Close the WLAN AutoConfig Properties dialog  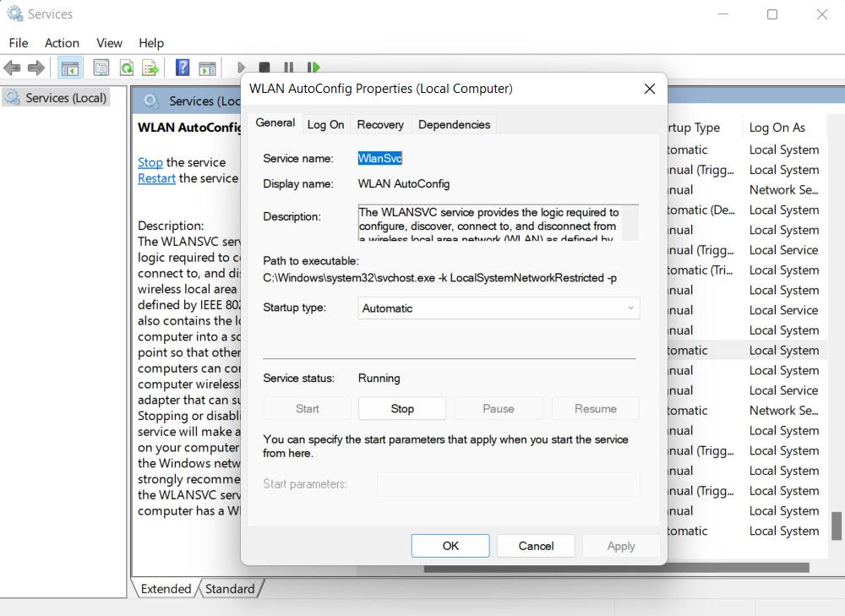[x=650, y=89]
